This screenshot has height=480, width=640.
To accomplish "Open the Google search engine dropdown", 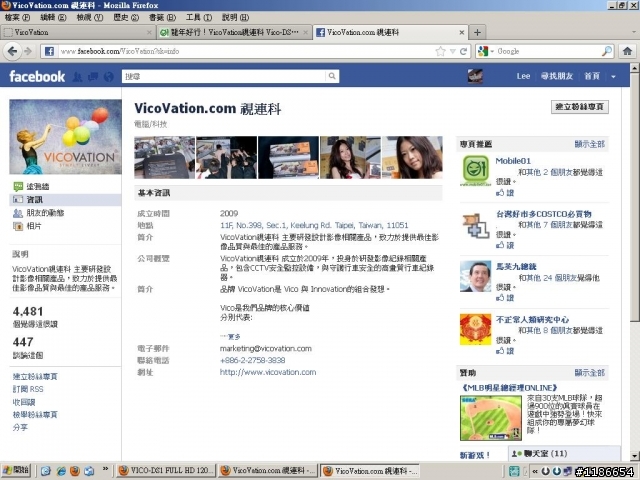I will [x=492, y=51].
